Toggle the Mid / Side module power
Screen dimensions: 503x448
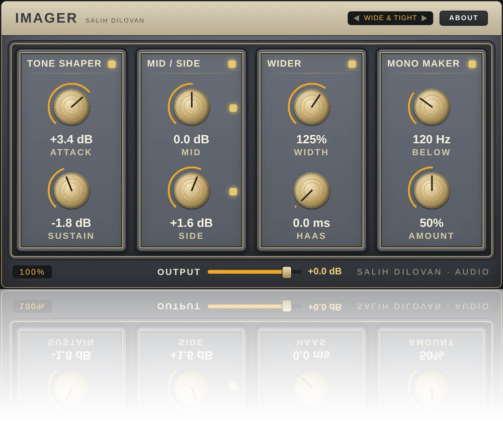click(x=232, y=64)
